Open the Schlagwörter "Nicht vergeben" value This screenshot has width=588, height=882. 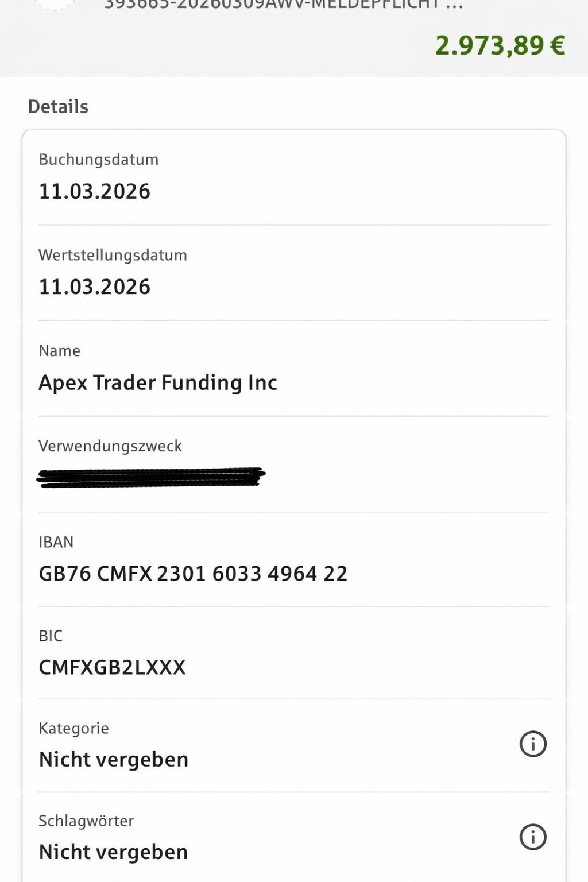[113, 852]
